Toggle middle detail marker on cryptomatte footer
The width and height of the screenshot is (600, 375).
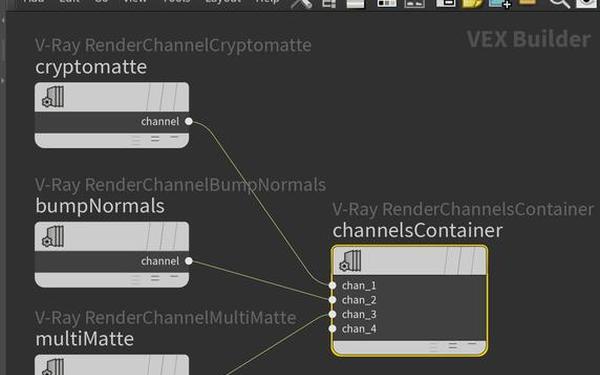tap(155, 139)
